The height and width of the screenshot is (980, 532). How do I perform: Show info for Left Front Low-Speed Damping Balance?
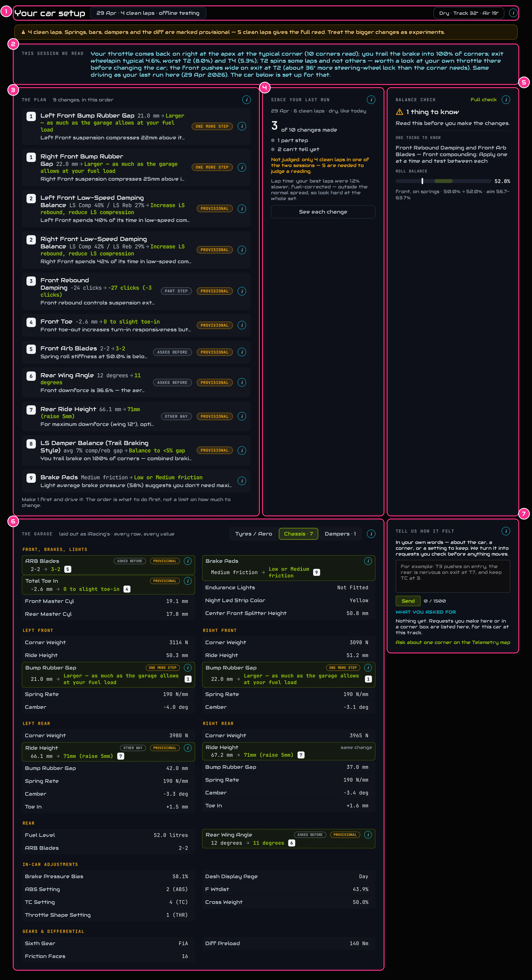[x=242, y=208]
